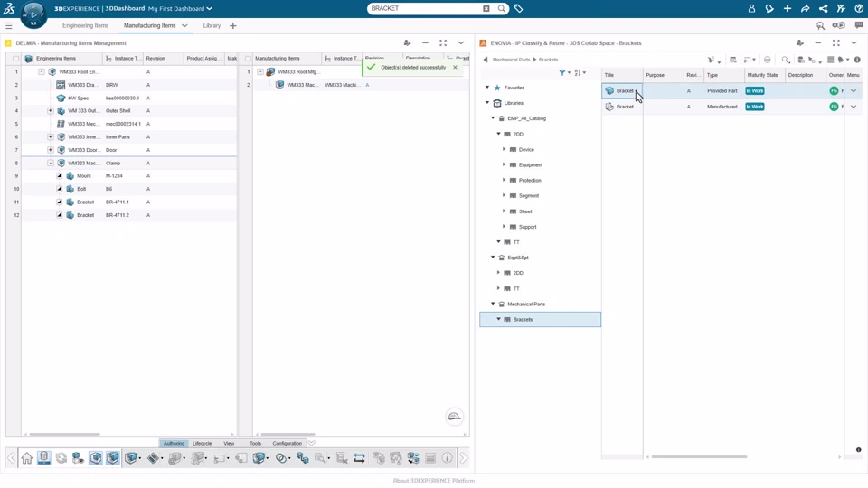Select the Brackets library class
This screenshot has height=488, width=868.
541,319
